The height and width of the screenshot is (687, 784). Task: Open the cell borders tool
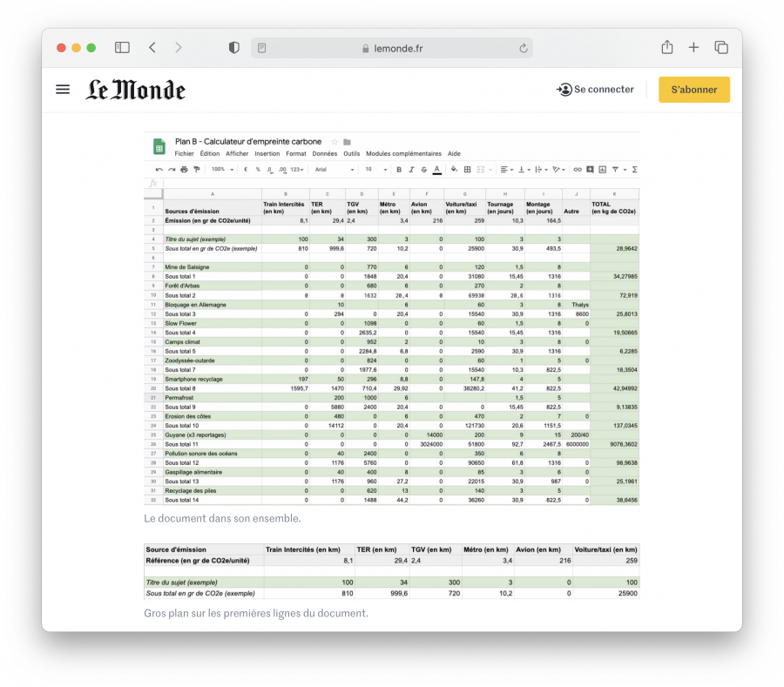pos(467,170)
